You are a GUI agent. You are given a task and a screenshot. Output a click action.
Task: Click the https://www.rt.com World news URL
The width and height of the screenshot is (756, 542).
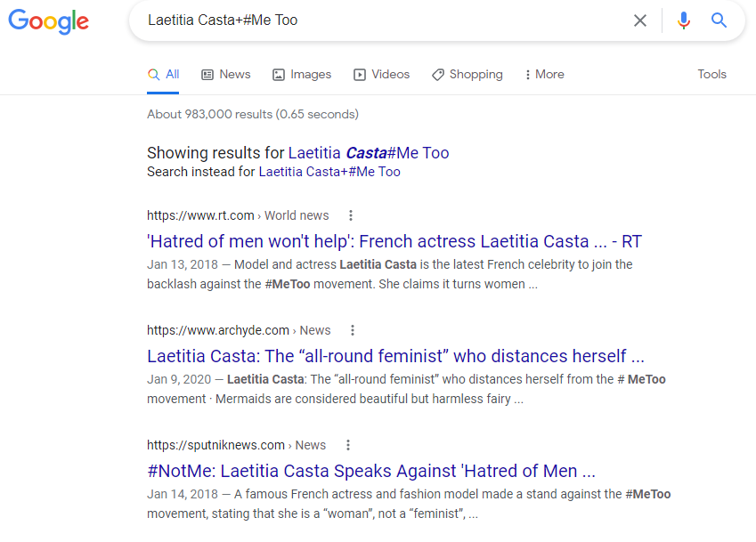[x=238, y=215]
